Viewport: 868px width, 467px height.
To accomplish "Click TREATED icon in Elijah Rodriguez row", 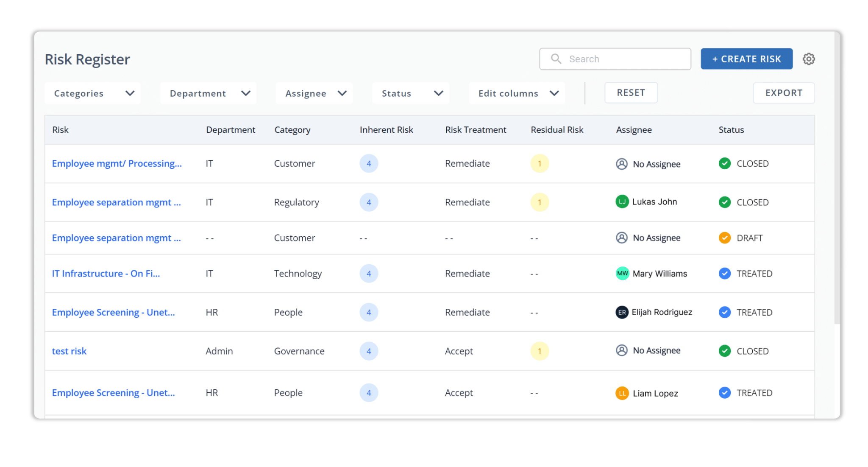I will click(725, 313).
